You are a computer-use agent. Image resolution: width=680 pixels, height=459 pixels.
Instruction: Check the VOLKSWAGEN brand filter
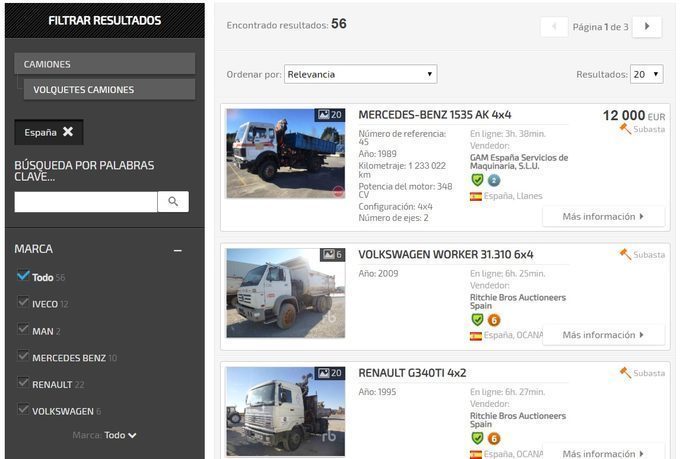[23, 409]
